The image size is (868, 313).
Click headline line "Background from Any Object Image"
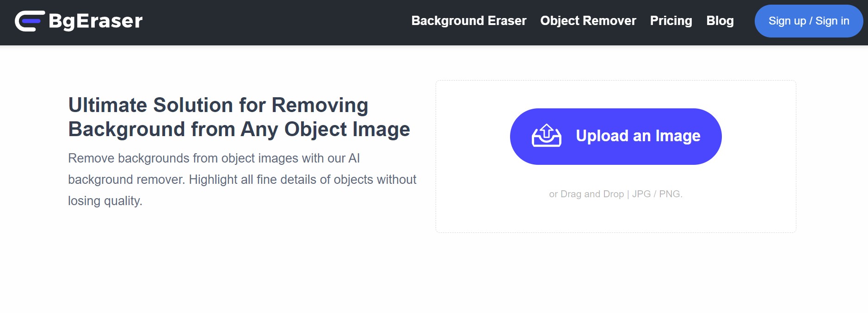pos(239,129)
